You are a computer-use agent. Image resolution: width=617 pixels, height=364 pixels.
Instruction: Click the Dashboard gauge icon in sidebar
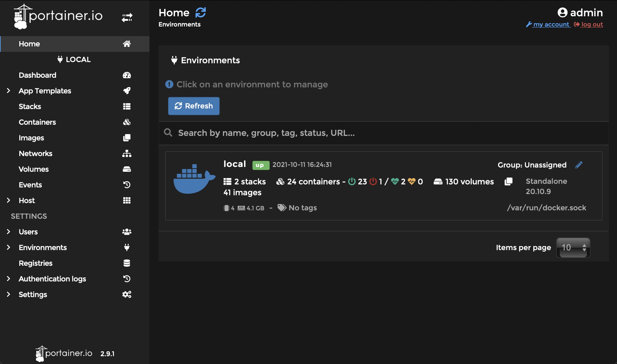point(127,75)
